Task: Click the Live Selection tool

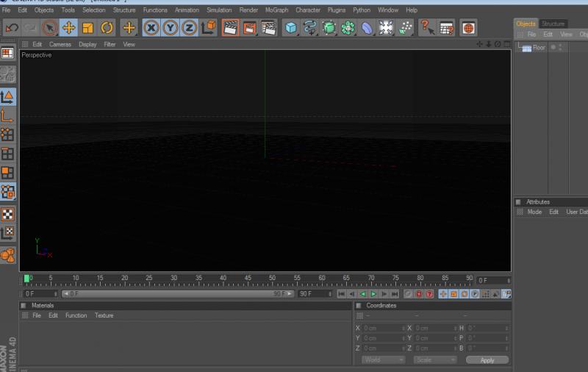Action: tap(50, 28)
